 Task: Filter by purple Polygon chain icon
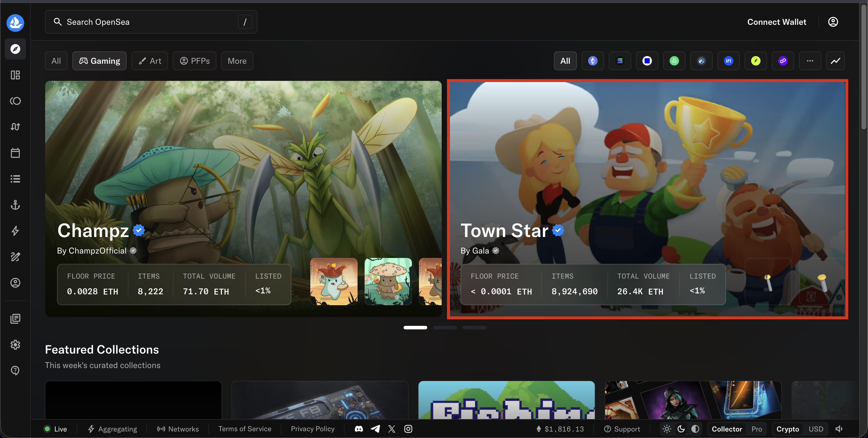pos(783,61)
